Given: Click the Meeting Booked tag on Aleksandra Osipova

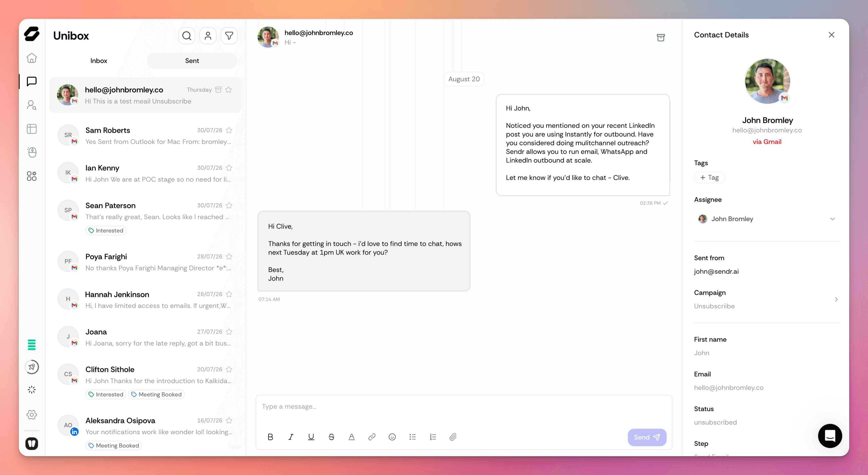Looking at the screenshot, I should pyautogui.click(x=113, y=446).
